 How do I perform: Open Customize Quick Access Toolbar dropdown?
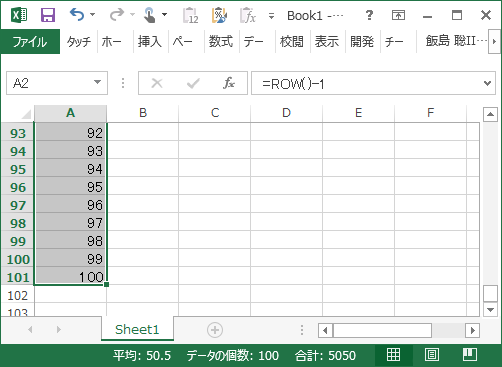[x=271, y=16]
